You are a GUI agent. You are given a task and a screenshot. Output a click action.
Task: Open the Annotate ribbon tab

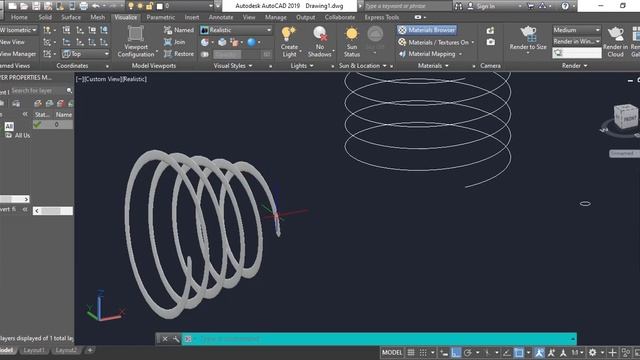(x=221, y=17)
